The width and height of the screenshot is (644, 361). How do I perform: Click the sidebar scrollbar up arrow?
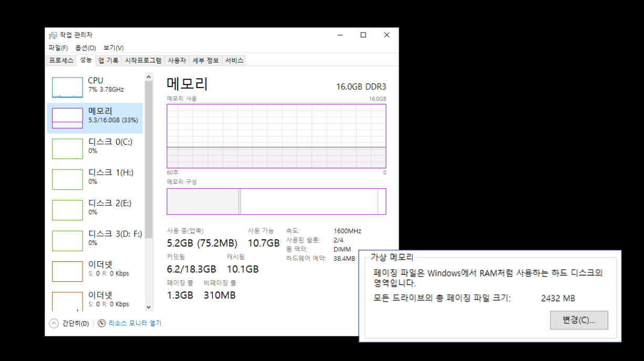coord(149,77)
